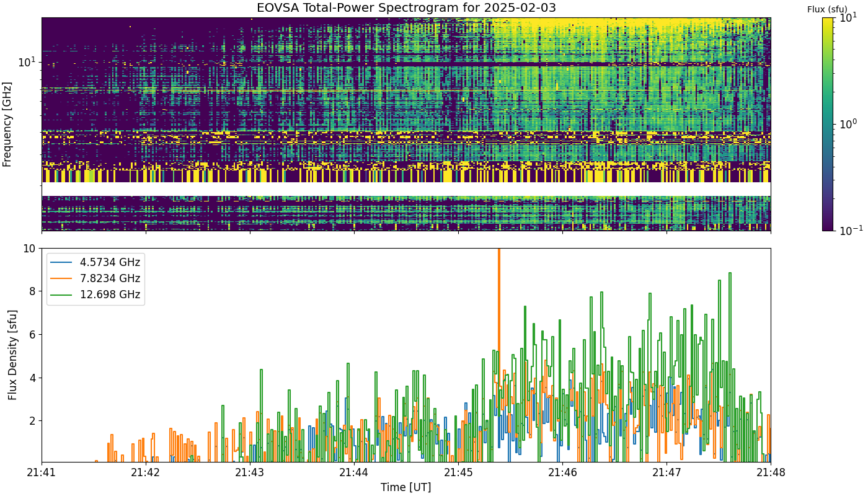Click the Flux Density [sfu] axis label

12,355
